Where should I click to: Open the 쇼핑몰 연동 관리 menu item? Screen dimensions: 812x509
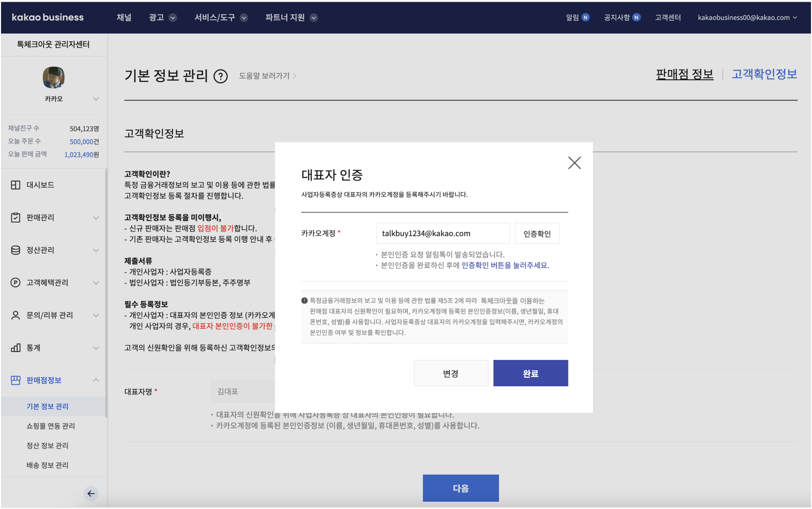pyautogui.click(x=51, y=426)
